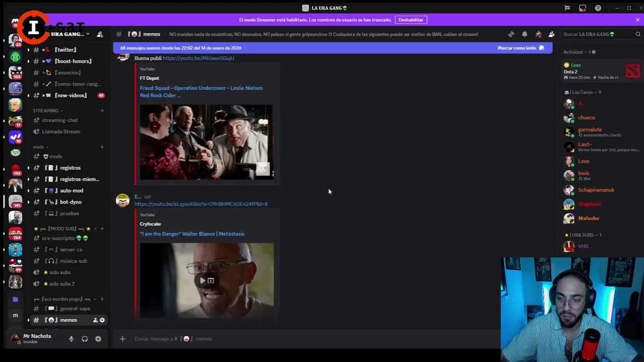Open the threads icon in channel header
Viewport: 644px width, 362px height.
[x=511, y=34]
